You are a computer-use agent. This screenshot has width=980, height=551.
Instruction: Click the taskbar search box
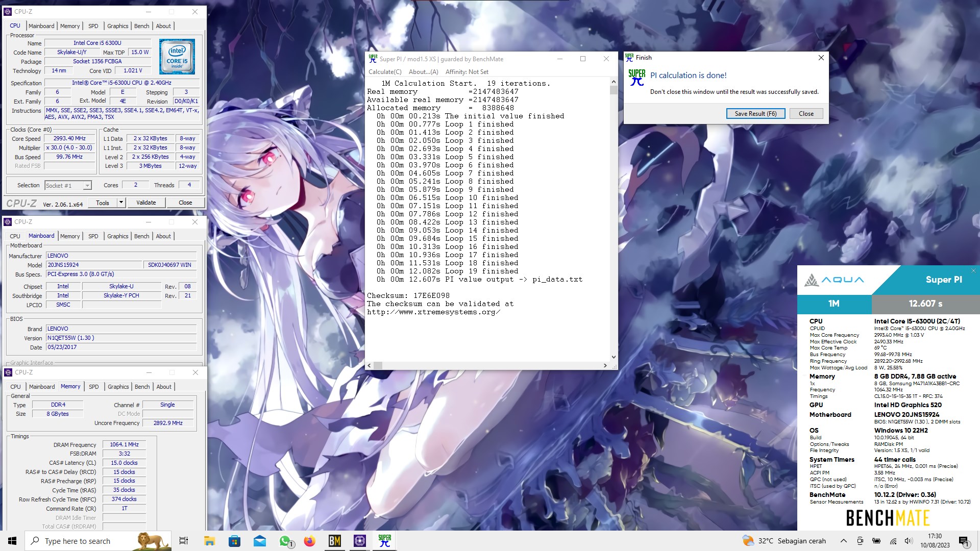pos(97,541)
